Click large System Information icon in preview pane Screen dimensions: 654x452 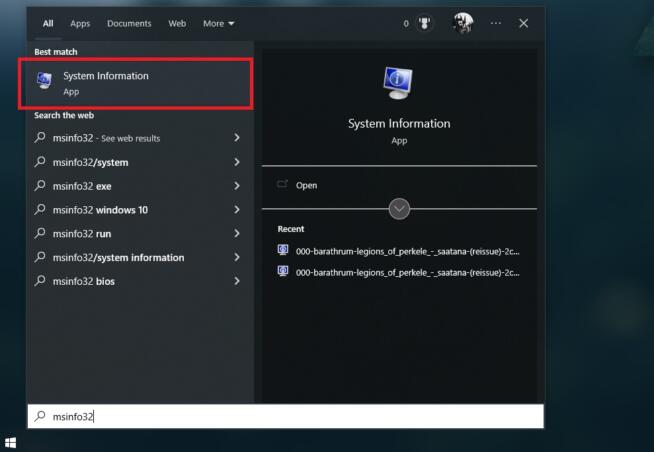(398, 83)
